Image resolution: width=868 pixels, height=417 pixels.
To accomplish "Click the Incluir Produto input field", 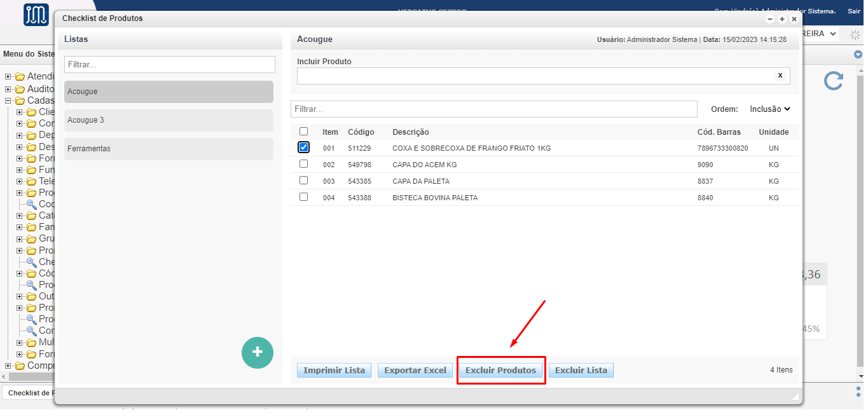I will pos(534,76).
